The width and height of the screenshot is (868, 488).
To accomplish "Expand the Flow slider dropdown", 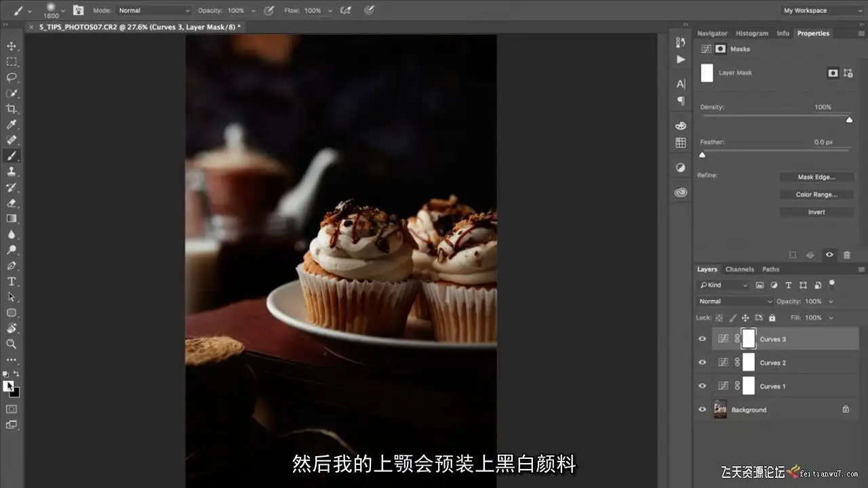I will pyautogui.click(x=330, y=10).
